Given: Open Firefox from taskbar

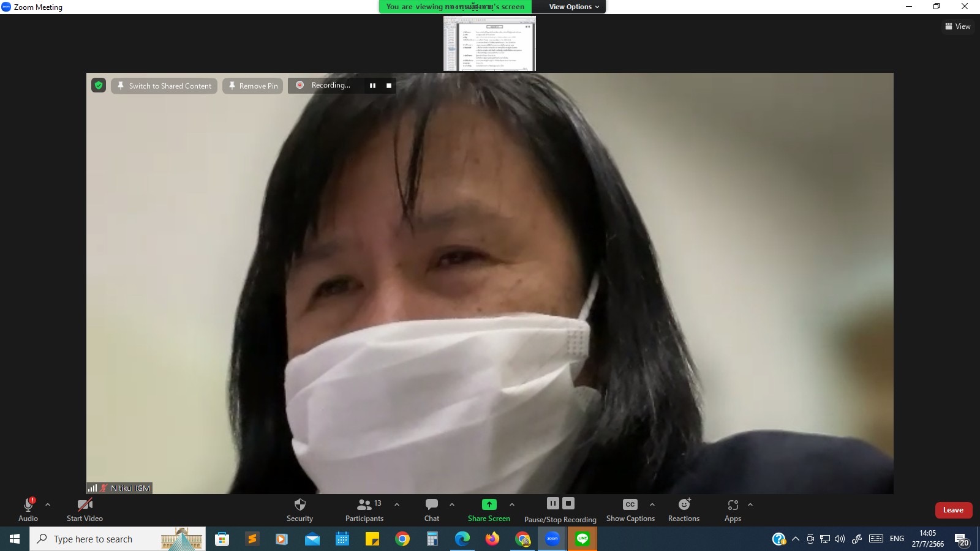Looking at the screenshot, I should pos(492,539).
